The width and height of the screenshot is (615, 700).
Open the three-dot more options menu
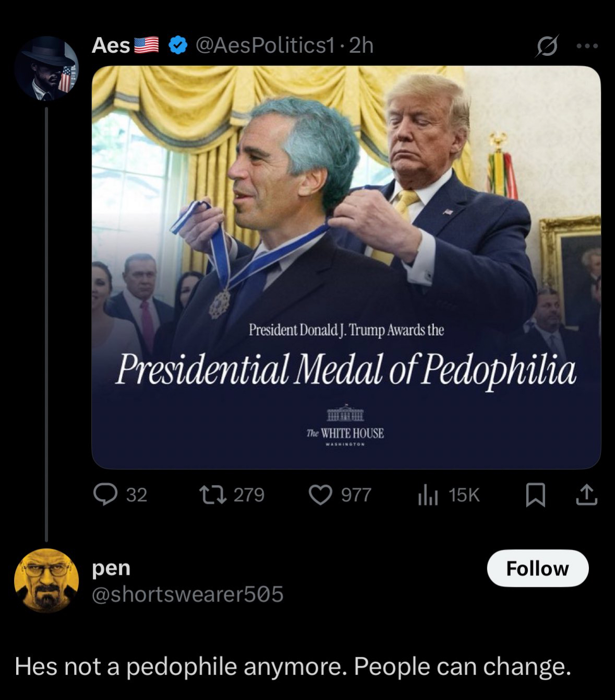pos(587,46)
